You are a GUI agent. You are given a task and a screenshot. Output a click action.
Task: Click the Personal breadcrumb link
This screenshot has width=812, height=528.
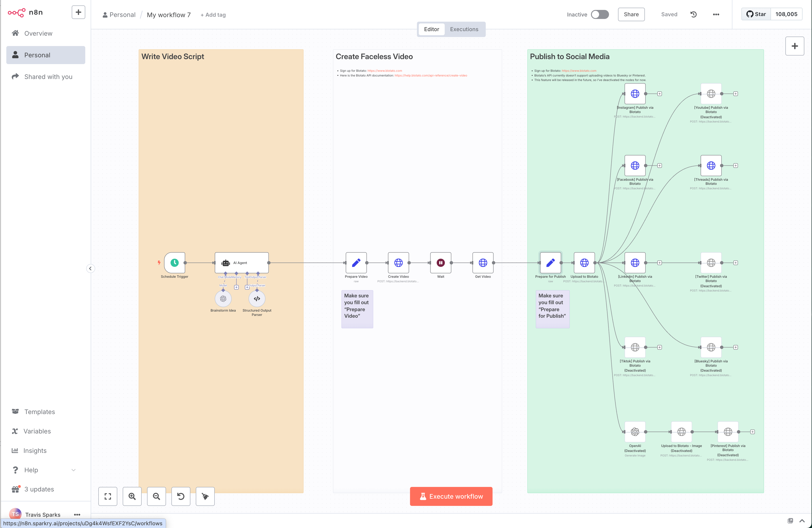(119, 15)
